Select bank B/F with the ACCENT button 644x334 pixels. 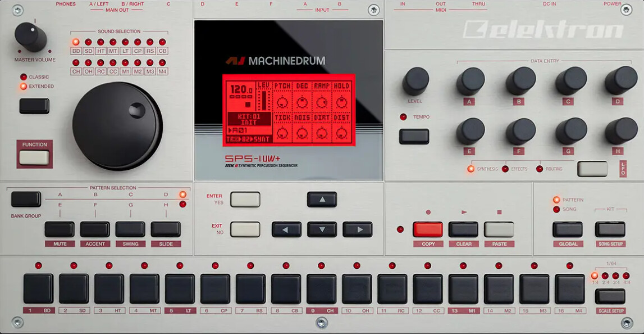95,229
